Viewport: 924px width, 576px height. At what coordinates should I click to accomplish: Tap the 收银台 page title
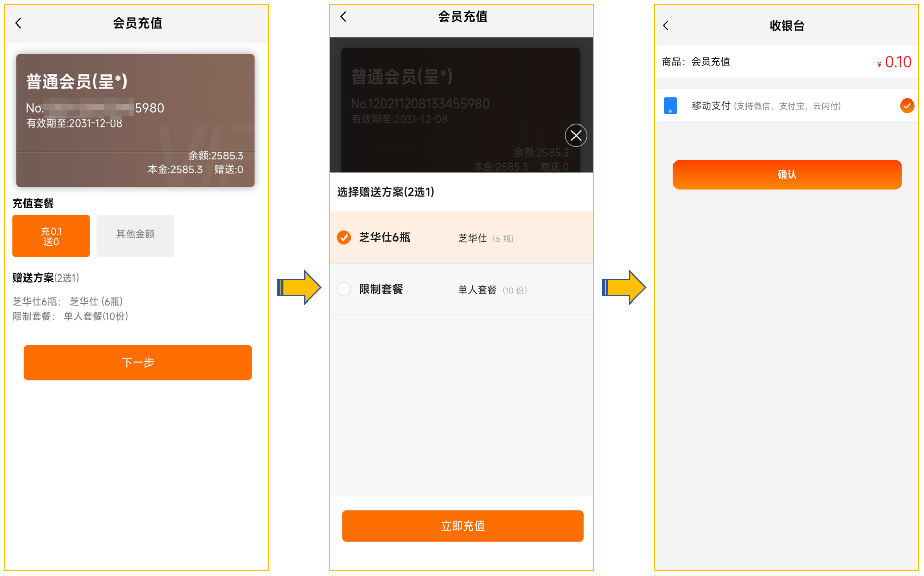click(787, 26)
